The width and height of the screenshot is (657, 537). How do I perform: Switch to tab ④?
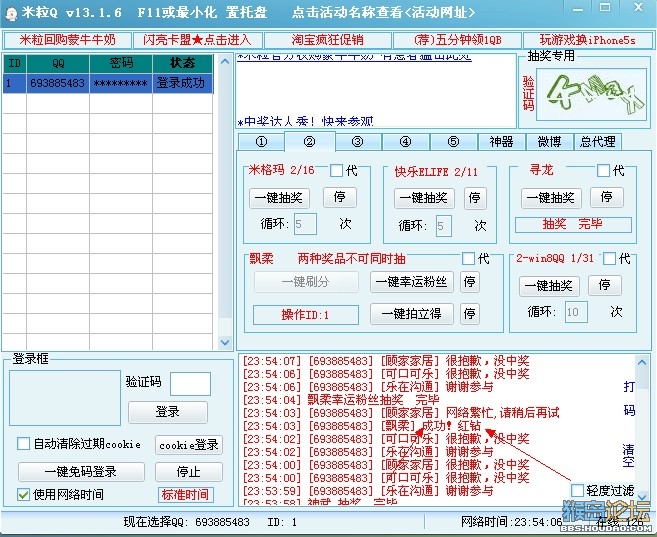click(405, 142)
